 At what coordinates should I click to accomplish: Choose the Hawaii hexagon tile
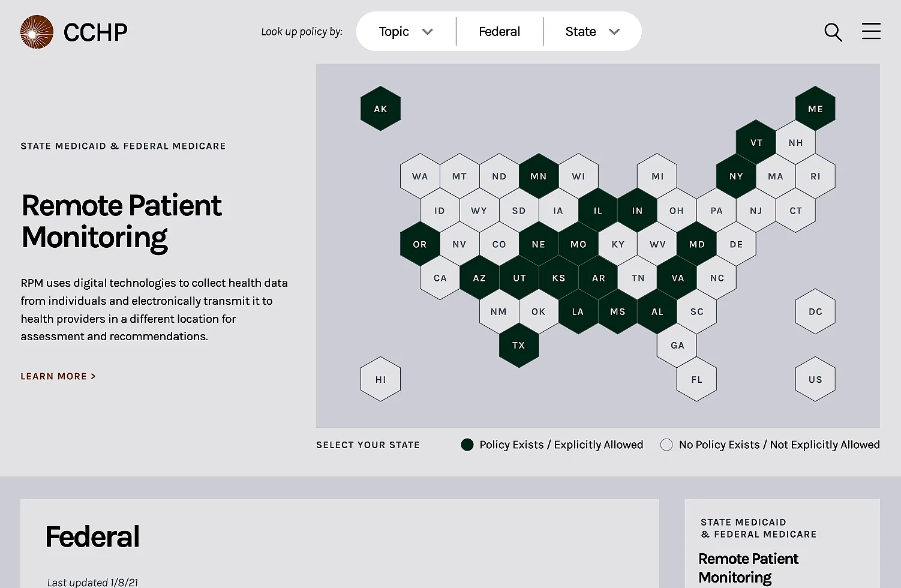(x=380, y=379)
